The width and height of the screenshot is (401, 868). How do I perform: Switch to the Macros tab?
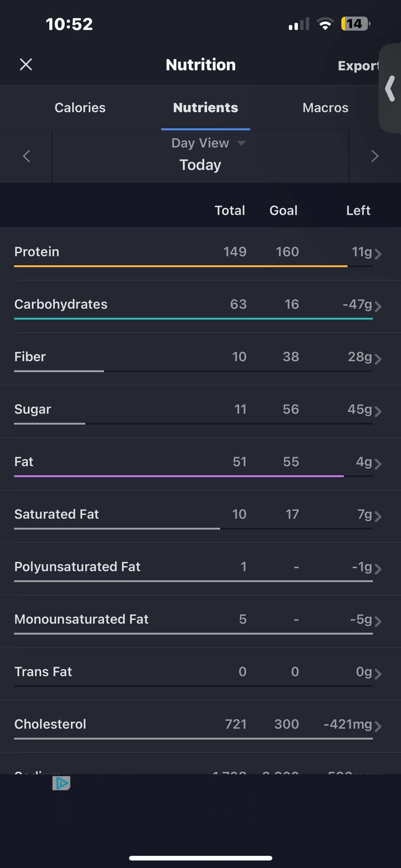[325, 108]
